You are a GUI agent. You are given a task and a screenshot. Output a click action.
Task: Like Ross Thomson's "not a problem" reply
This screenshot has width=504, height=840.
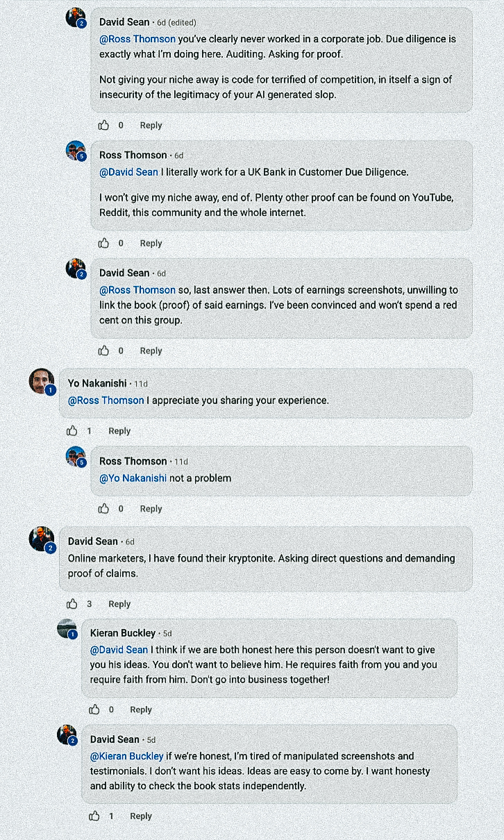coord(103,509)
